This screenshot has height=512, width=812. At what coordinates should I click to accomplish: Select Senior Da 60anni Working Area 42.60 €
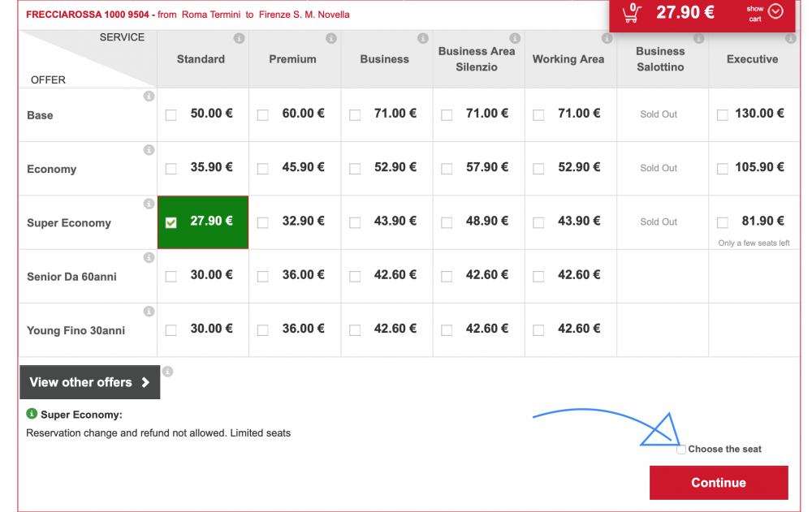[538, 277]
